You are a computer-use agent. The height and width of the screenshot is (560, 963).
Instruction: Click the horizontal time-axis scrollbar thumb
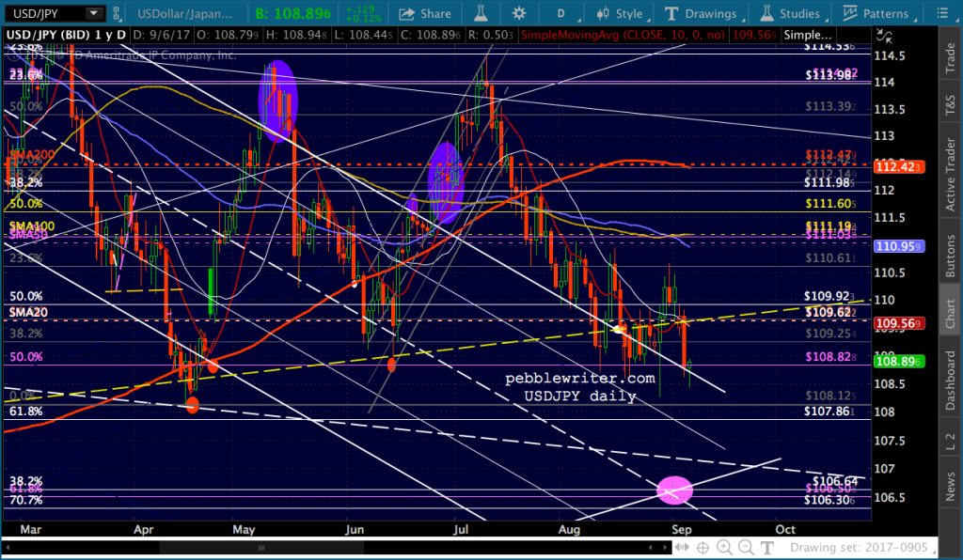tap(261, 547)
